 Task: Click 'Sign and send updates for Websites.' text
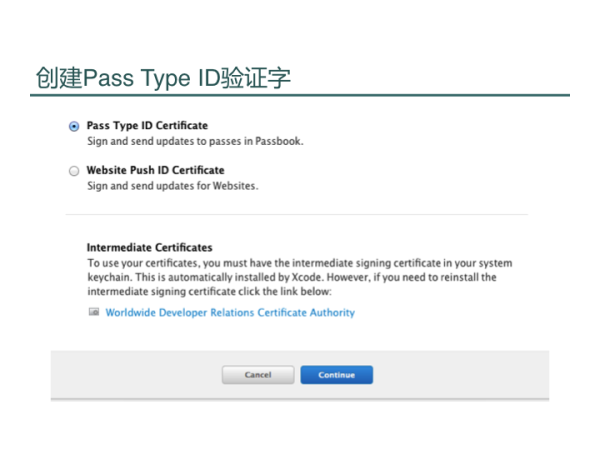[173, 186]
